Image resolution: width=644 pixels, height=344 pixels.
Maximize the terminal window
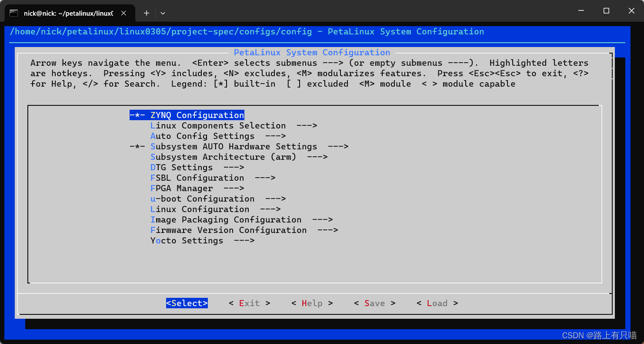tap(606, 10)
